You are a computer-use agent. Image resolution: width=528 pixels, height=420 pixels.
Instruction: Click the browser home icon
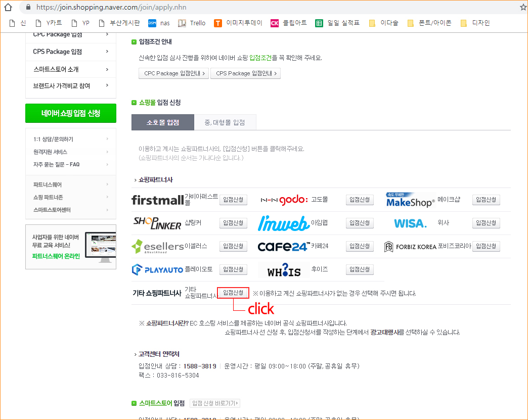[x=8, y=7]
